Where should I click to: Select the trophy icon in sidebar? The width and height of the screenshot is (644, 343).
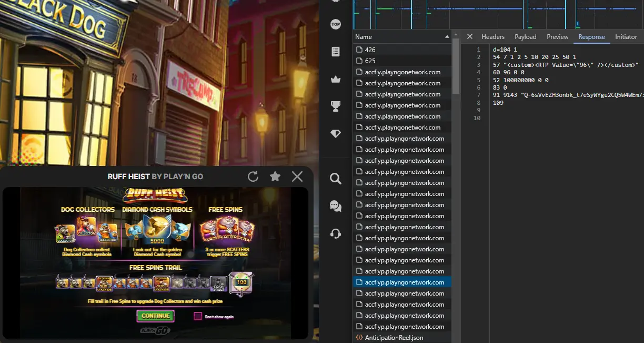(336, 106)
